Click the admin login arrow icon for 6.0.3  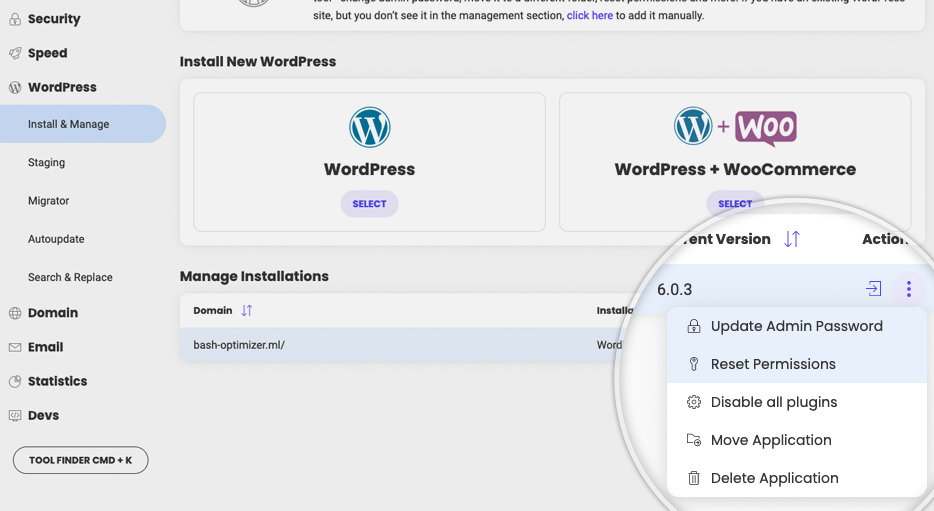click(x=873, y=289)
